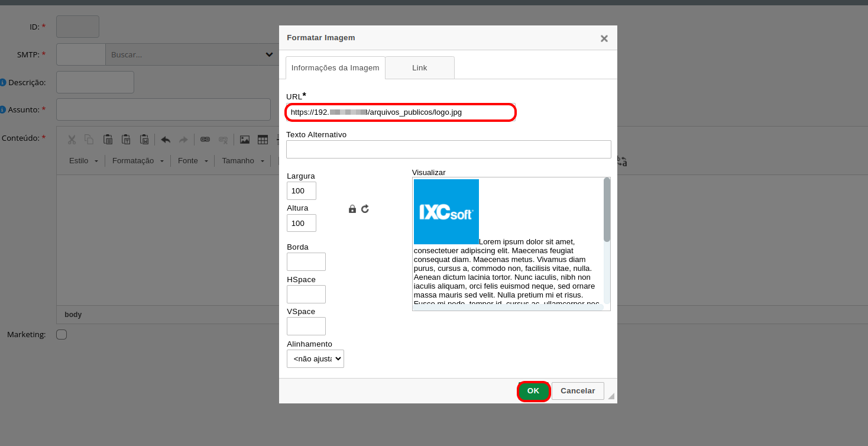Toggle the Marketing checkbox
Screen dimensions: 868x446
[x=61, y=335]
